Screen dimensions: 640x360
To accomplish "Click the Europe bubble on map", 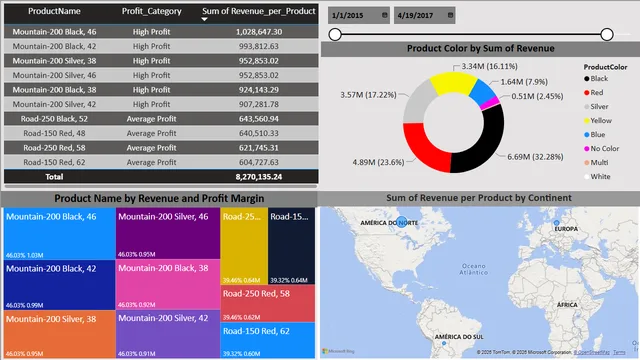I will (x=556, y=223).
